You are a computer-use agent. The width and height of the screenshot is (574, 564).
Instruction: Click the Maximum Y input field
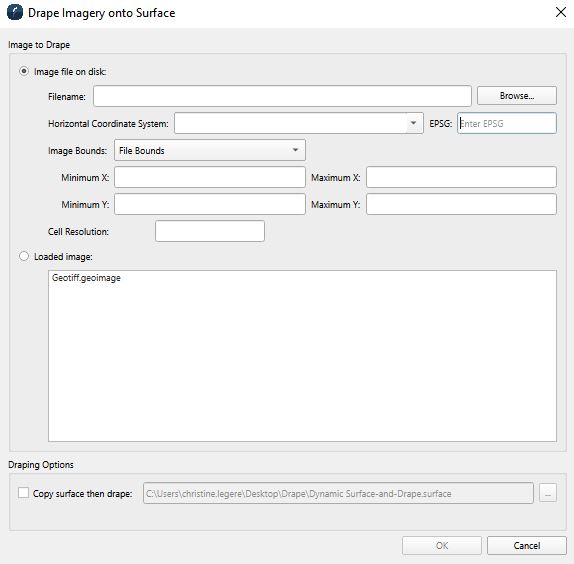click(461, 204)
